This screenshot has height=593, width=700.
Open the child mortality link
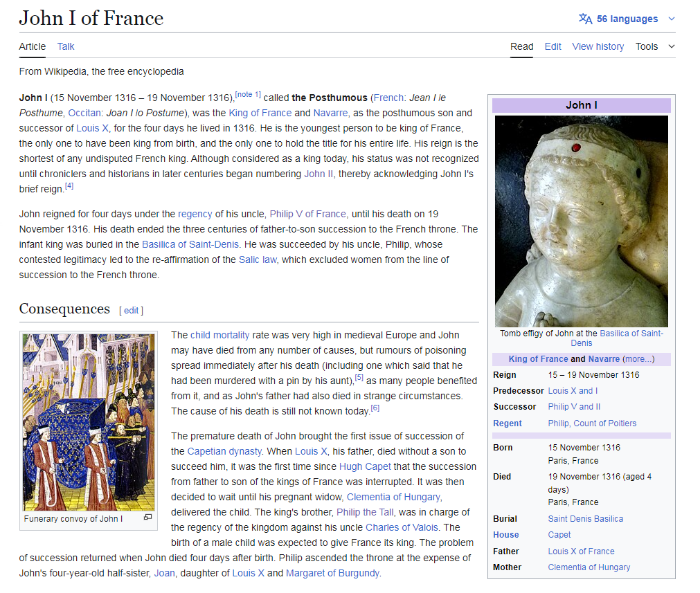[219, 335]
